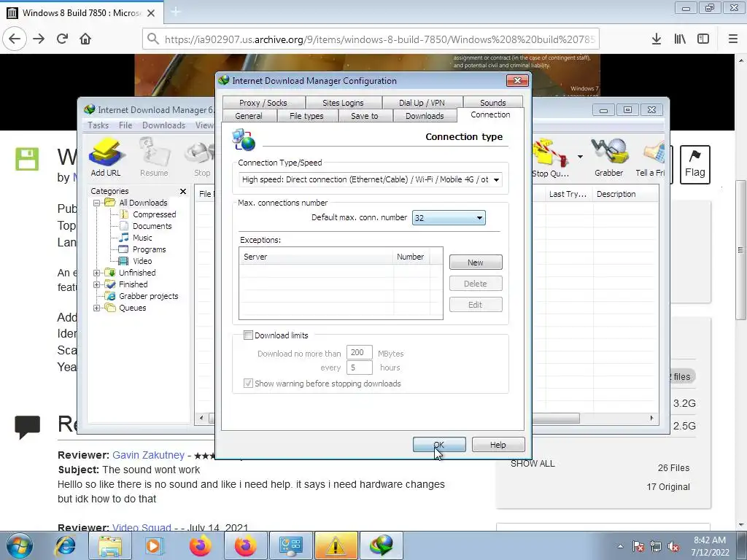747x560 pixels.
Task: Enable the Download limits checkbox
Action: 248,335
